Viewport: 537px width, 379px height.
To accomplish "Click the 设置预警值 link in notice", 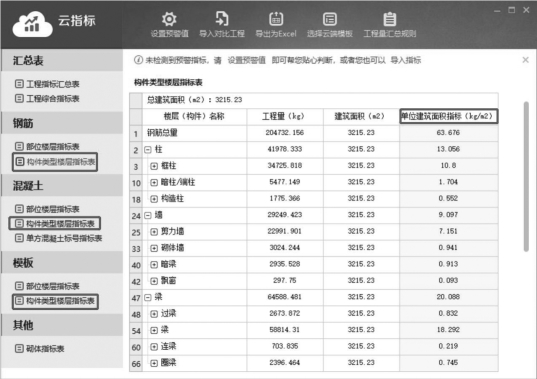I will coord(247,60).
